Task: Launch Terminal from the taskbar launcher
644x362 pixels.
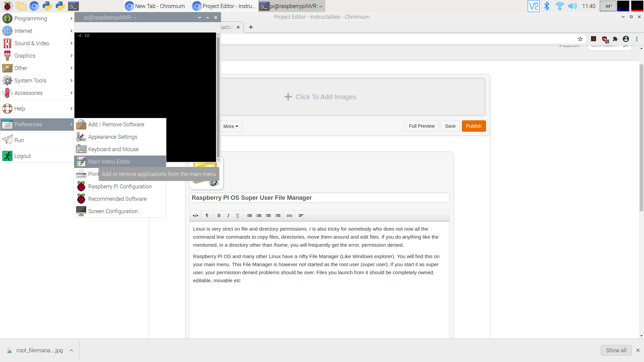Action: tap(73, 6)
